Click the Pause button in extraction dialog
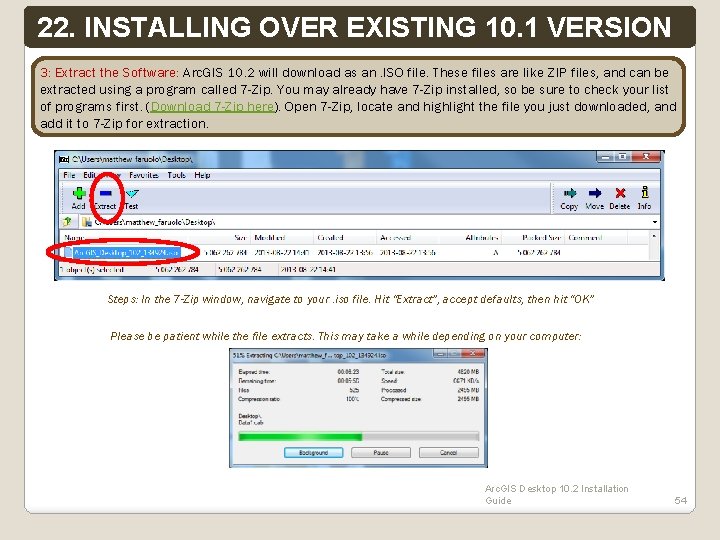Screen dimensions: 720x540 381,453
